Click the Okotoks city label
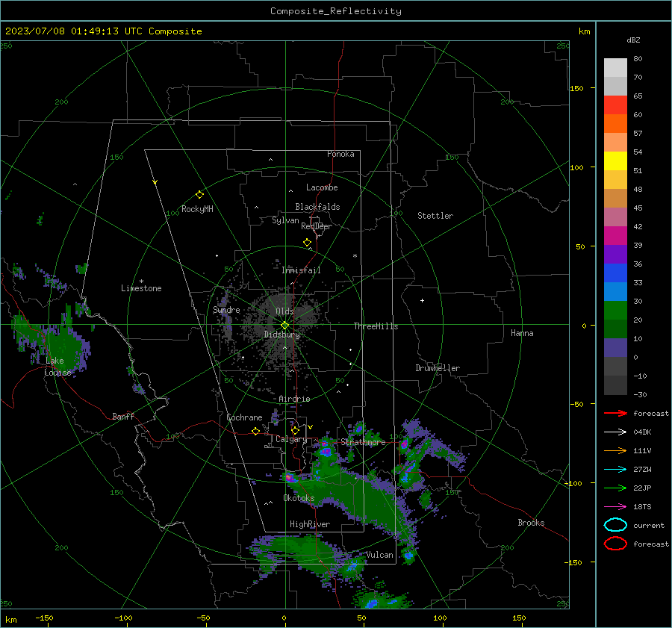 [x=299, y=498]
